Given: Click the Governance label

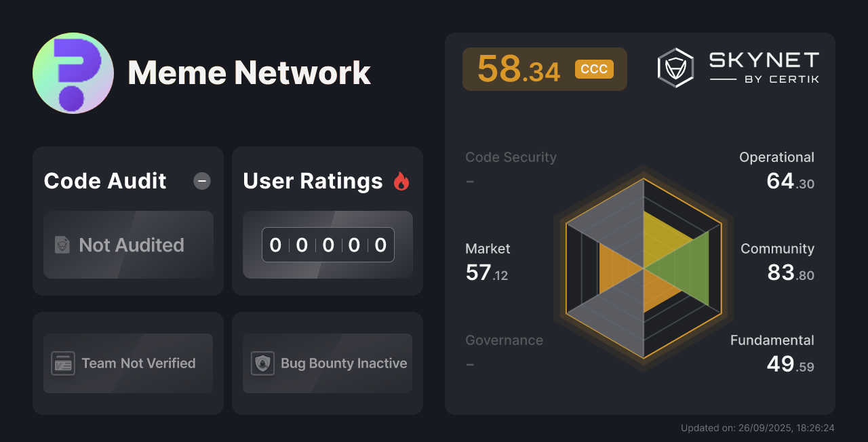Looking at the screenshot, I should [x=504, y=340].
